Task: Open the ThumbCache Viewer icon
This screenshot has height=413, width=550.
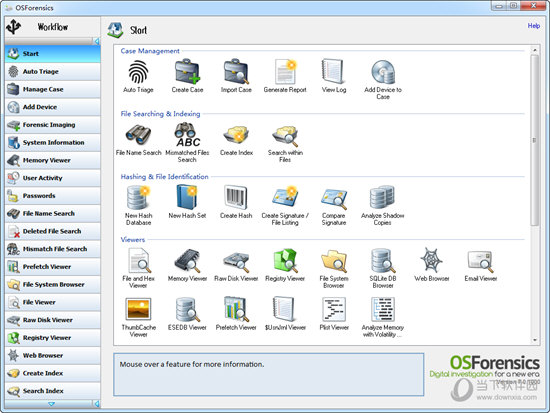Action: pyautogui.click(x=138, y=309)
